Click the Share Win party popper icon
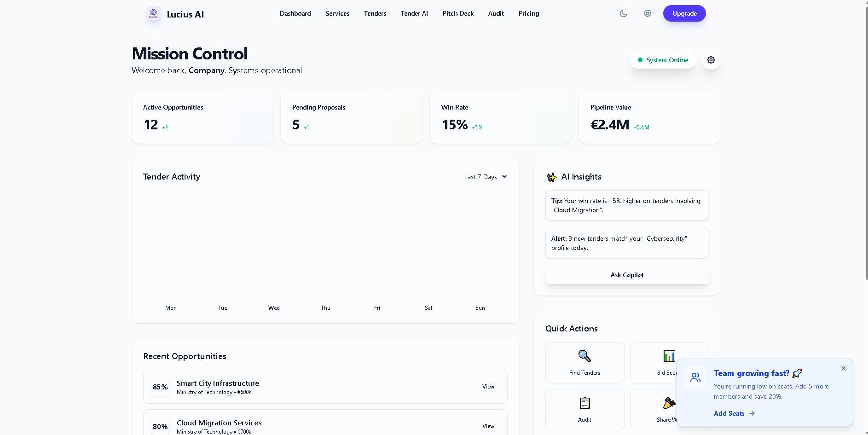 coord(669,403)
